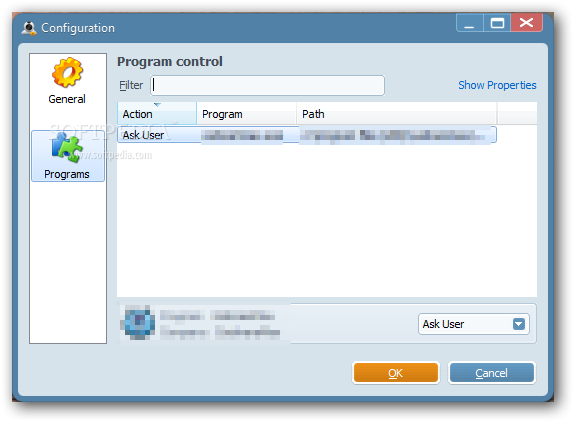Viewport: 574px width, 422px height.
Task: Open the Ask User action dropdown
Action: (x=474, y=324)
